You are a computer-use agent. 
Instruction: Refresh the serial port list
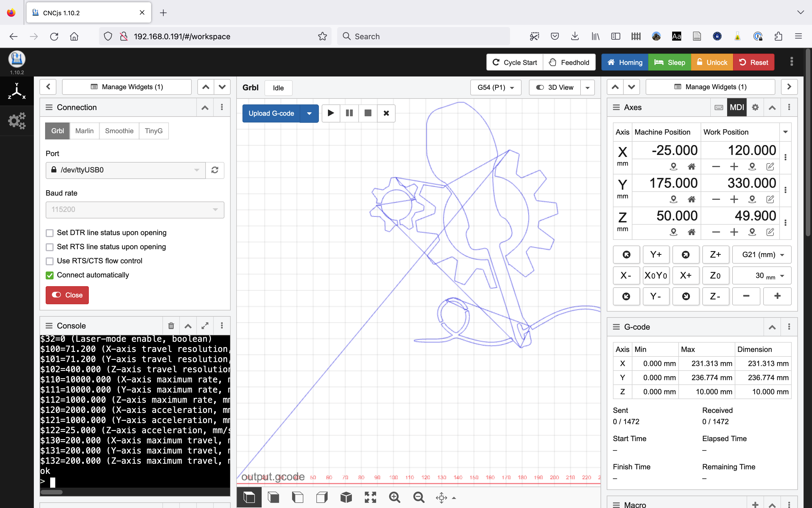pos(215,170)
